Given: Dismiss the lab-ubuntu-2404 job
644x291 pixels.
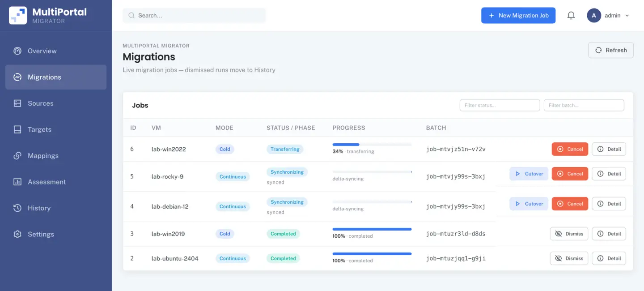Looking at the screenshot, I should point(569,258).
